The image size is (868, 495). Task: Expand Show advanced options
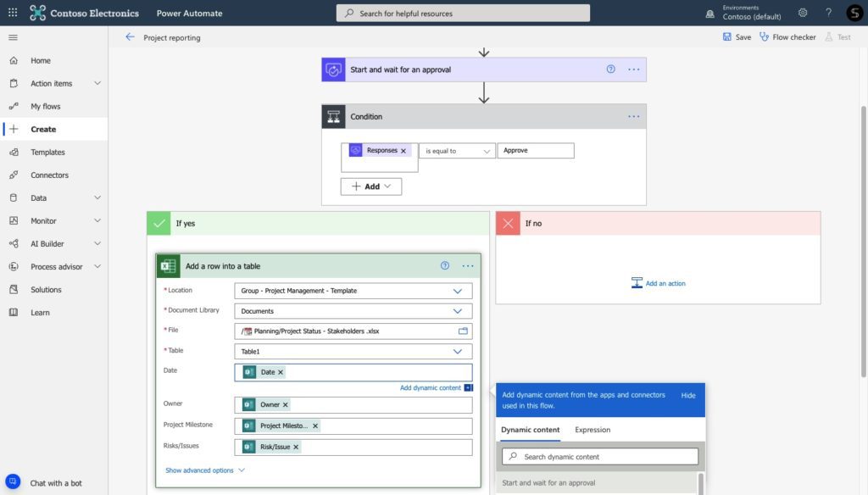point(205,470)
